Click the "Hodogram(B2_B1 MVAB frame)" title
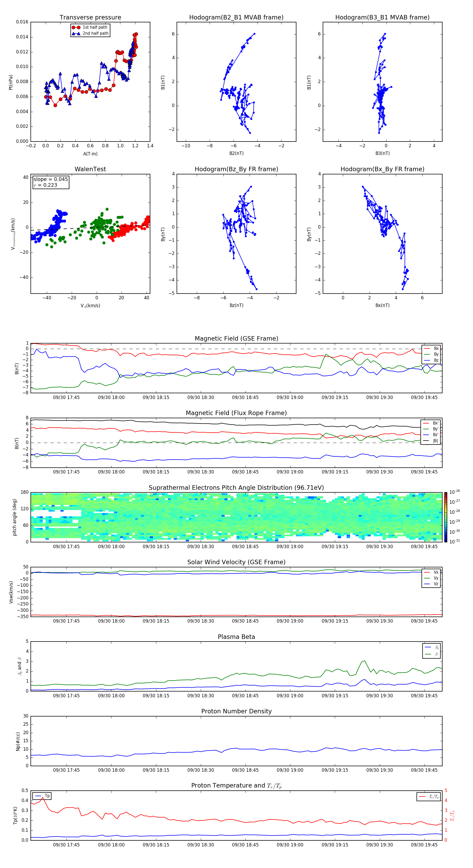Image resolution: width=473 pixels, height=868 pixels. 236,17
